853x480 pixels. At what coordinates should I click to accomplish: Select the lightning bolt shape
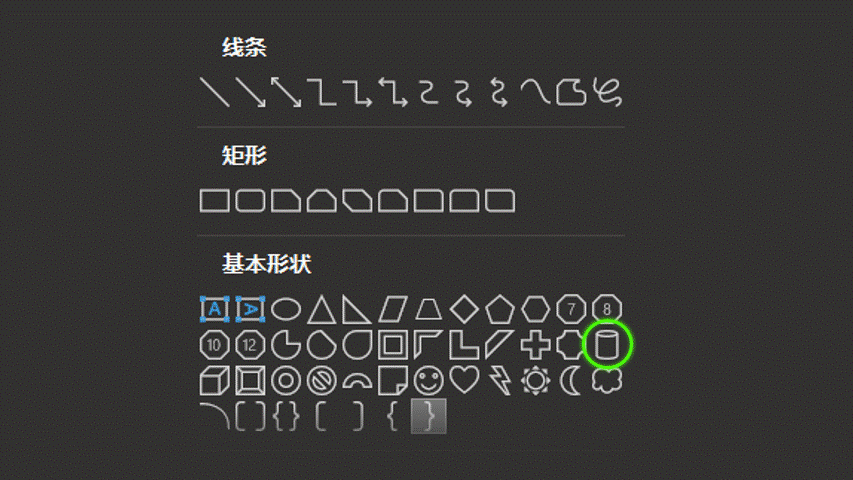pos(500,380)
